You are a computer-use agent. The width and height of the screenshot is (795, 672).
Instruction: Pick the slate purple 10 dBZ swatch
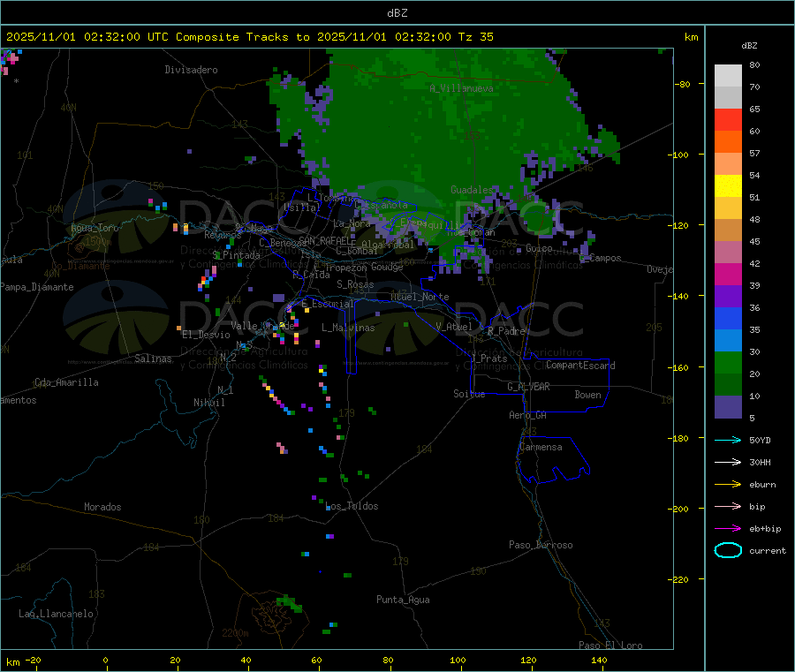[728, 407]
